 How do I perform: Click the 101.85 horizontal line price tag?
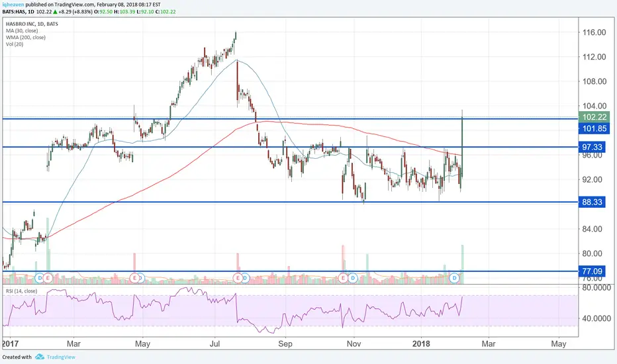[x=594, y=128]
